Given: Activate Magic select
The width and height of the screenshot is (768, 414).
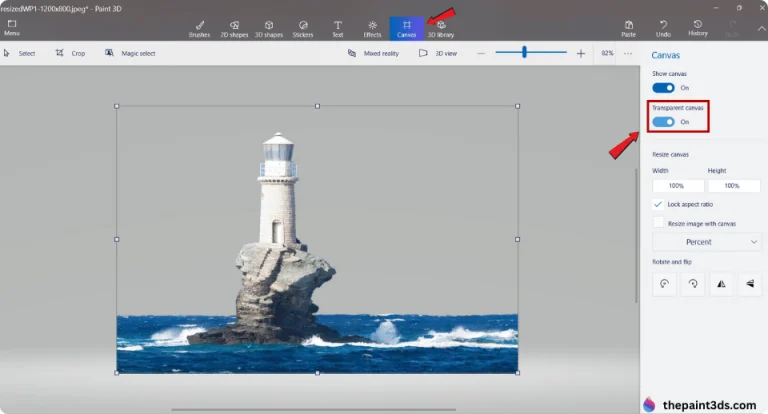Looking at the screenshot, I should click(x=130, y=53).
